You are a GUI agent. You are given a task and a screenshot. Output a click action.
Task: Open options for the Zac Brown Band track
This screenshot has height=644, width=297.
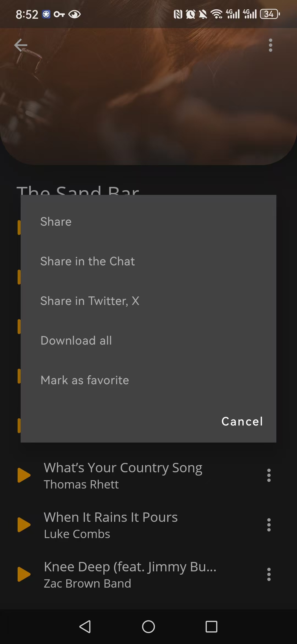269,574
